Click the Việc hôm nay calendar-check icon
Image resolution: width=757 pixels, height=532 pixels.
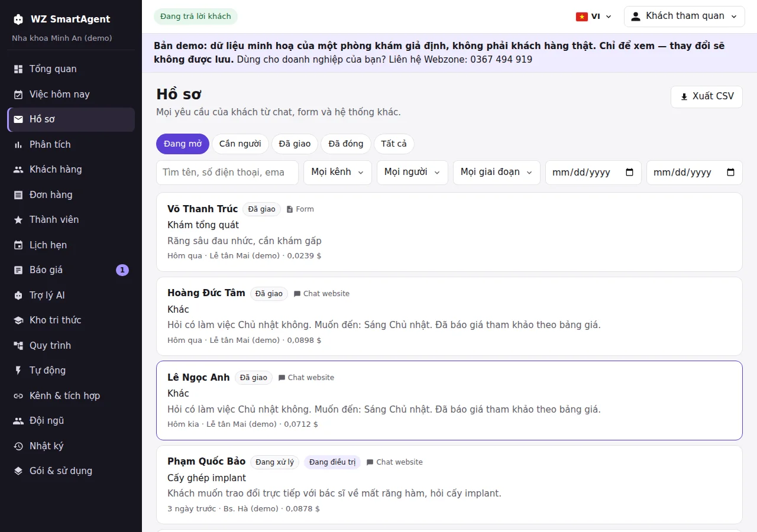point(18,95)
